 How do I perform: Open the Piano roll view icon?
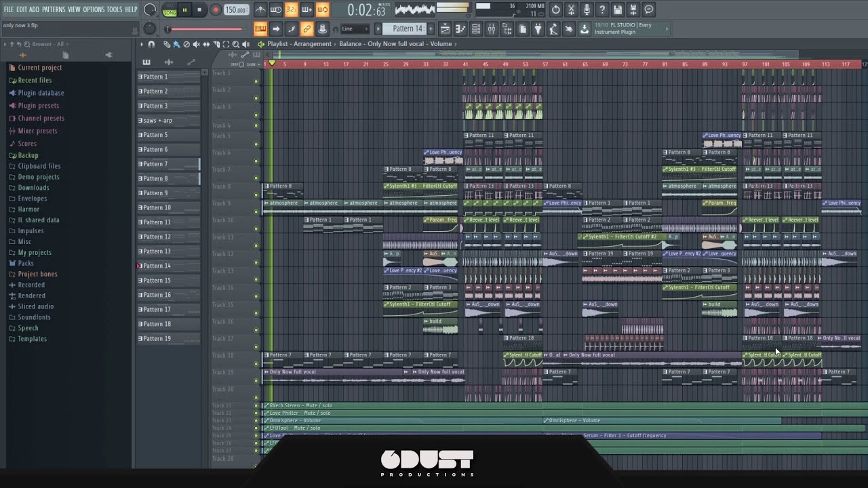coord(460,29)
